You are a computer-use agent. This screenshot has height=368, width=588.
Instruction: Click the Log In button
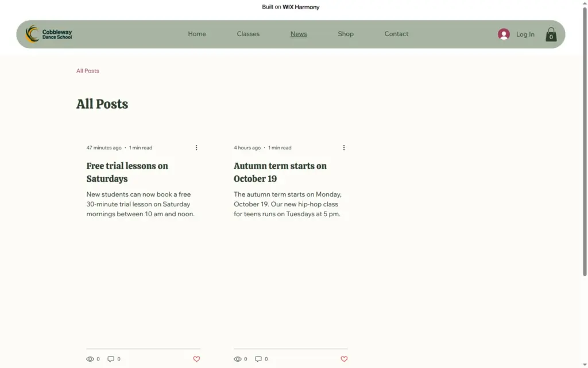click(x=525, y=34)
